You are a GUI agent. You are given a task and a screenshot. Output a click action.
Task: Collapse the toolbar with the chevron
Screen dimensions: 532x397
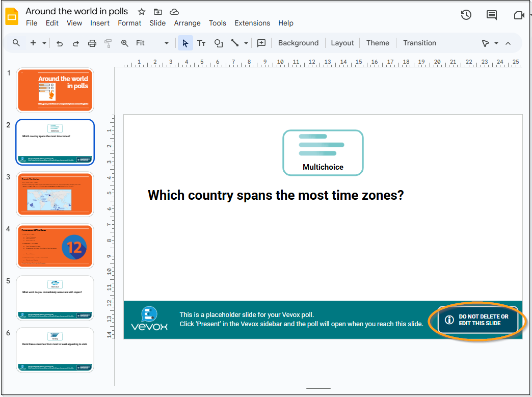coord(508,43)
